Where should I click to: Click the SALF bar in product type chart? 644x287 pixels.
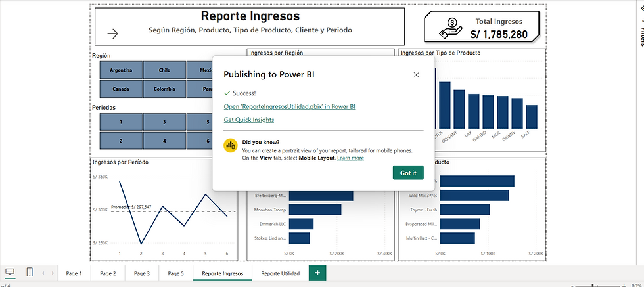point(532,117)
